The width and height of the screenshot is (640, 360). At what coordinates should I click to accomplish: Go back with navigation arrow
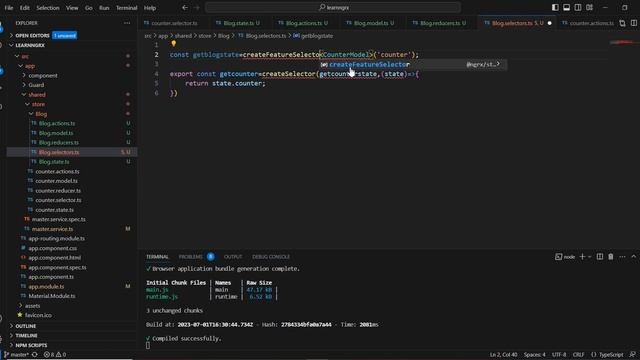pos(185,7)
